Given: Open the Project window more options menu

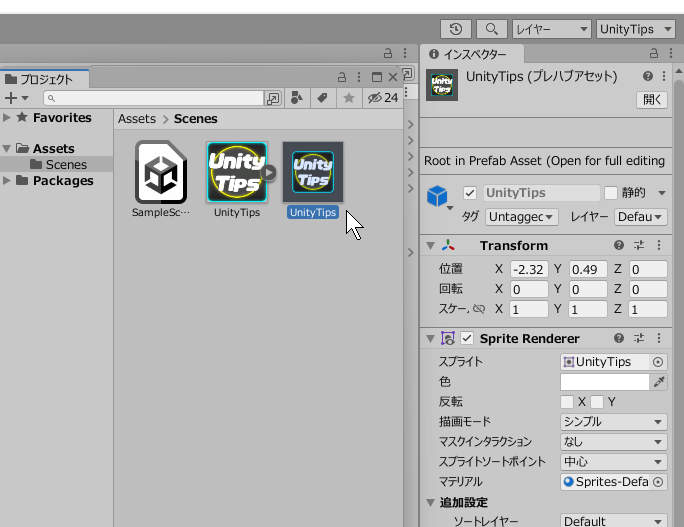Looking at the screenshot, I should click(x=359, y=77).
